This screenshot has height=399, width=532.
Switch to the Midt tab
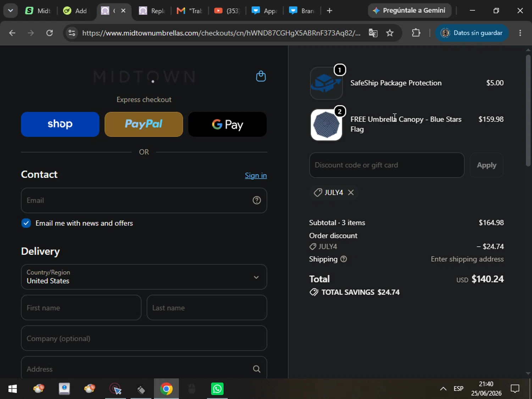tap(38, 11)
